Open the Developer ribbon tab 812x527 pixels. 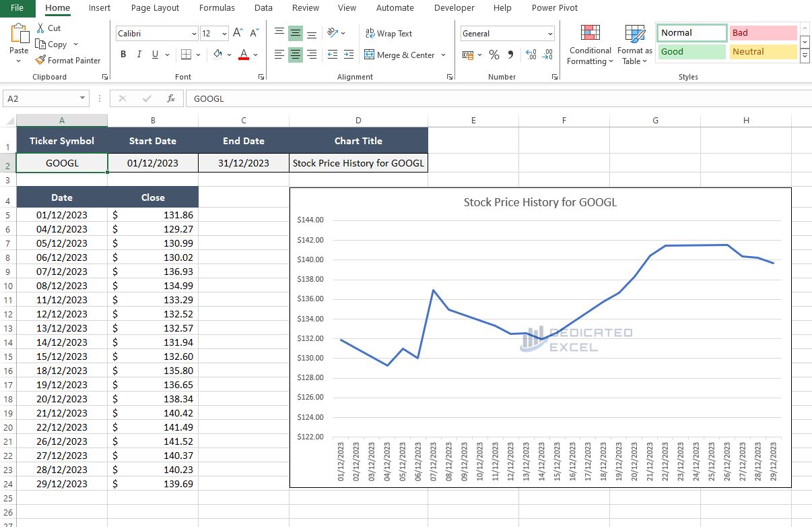click(x=454, y=8)
